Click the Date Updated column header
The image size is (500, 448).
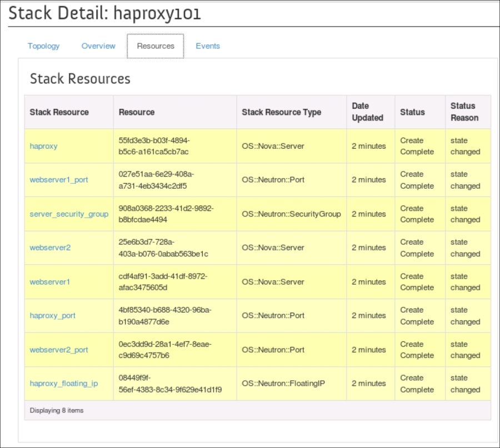tap(367, 112)
